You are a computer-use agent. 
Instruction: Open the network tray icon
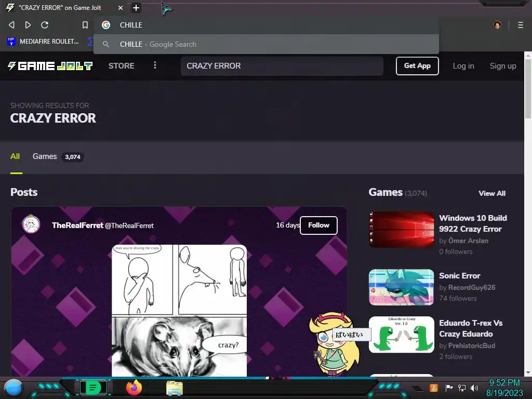[x=462, y=388]
